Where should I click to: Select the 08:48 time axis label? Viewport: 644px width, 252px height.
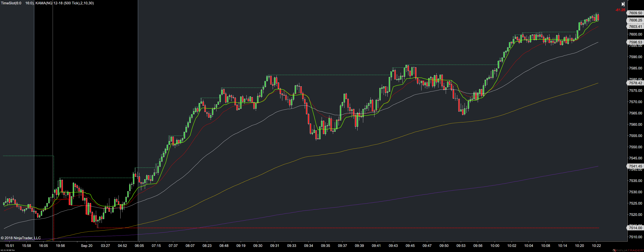224,246
